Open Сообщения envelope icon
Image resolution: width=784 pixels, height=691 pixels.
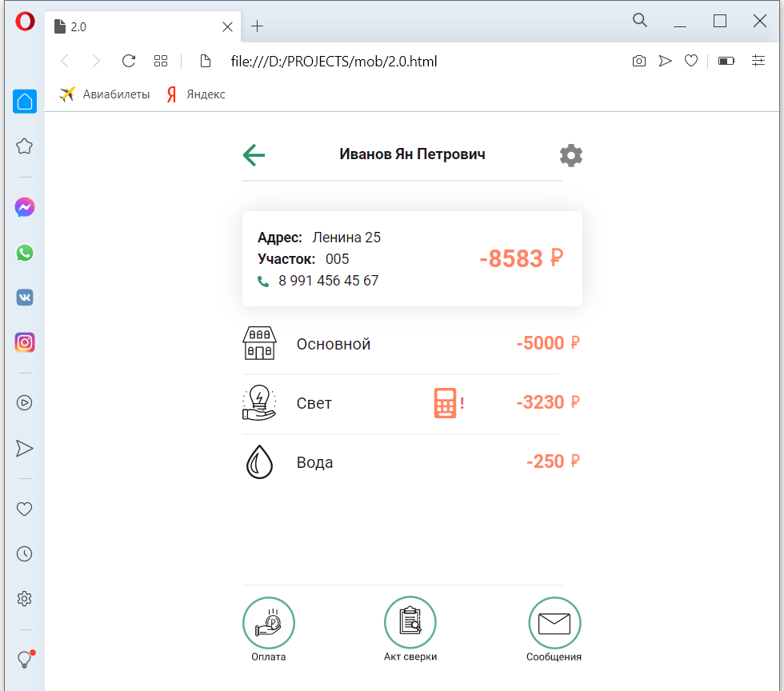(554, 623)
